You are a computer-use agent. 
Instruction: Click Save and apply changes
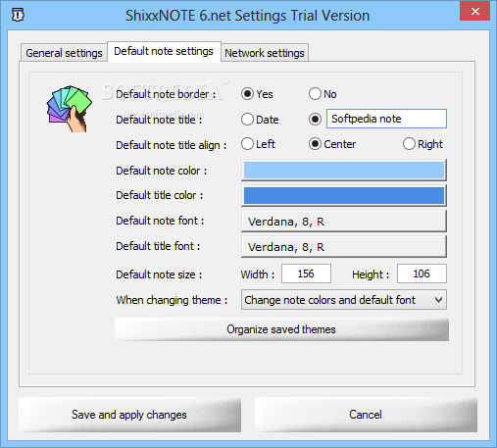click(x=129, y=415)
